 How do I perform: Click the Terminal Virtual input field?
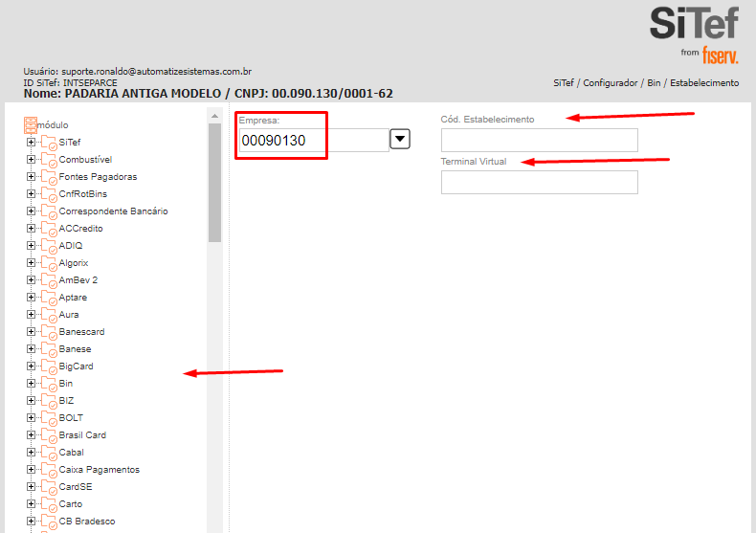pos(540,182)
